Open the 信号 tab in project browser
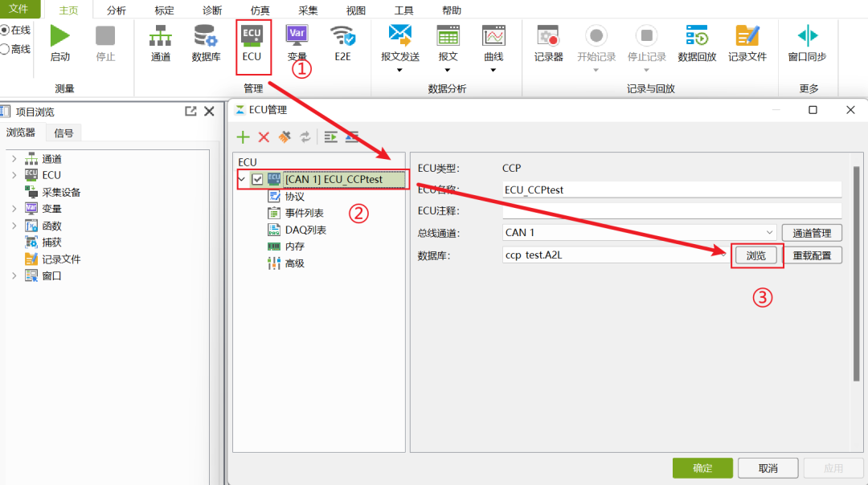The height and width of the screenshot is (485, 868). coord(63,132)
